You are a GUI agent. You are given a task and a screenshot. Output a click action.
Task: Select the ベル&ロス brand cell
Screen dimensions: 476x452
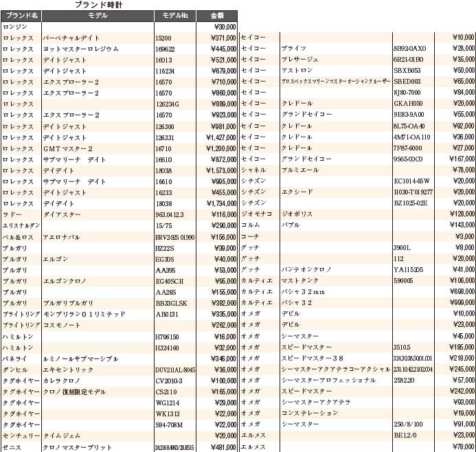click(x=18, y=237)
